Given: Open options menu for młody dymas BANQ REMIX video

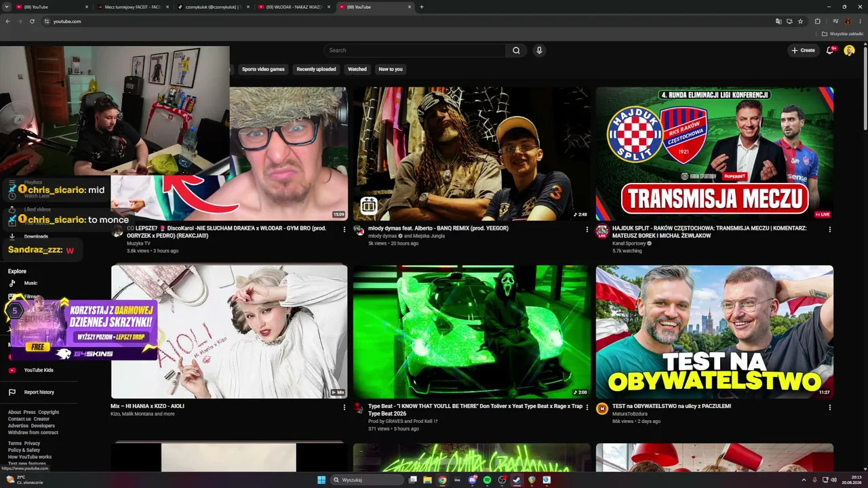Looking at the screenshot, I should [587, 229].
